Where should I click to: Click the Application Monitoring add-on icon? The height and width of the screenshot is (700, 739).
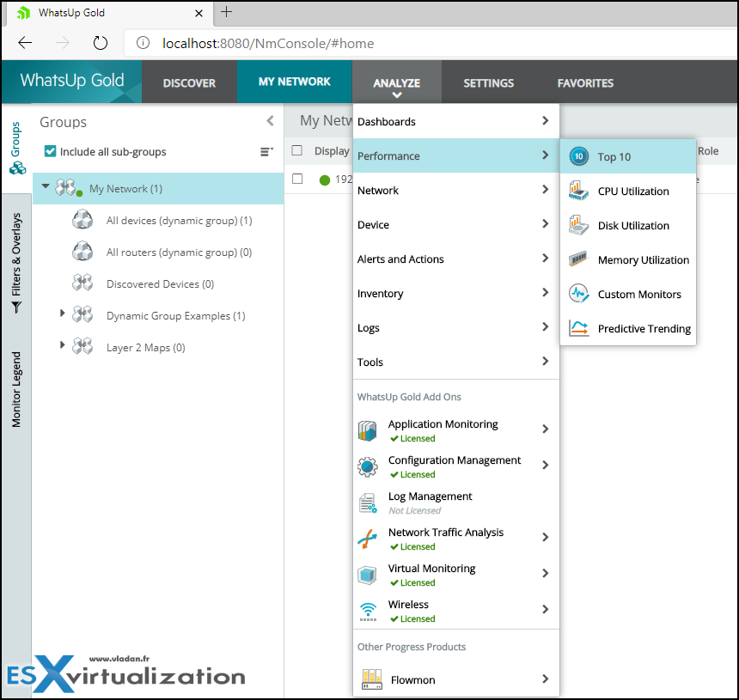368,430
